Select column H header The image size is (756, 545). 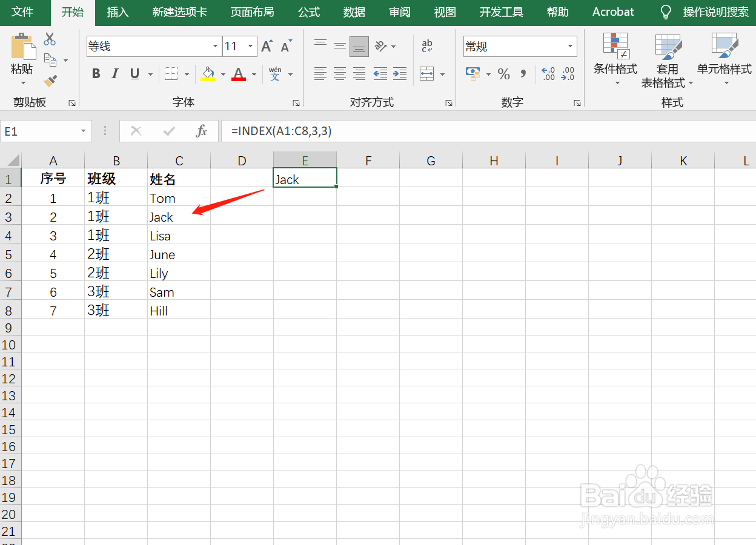[x=494, y=160]
